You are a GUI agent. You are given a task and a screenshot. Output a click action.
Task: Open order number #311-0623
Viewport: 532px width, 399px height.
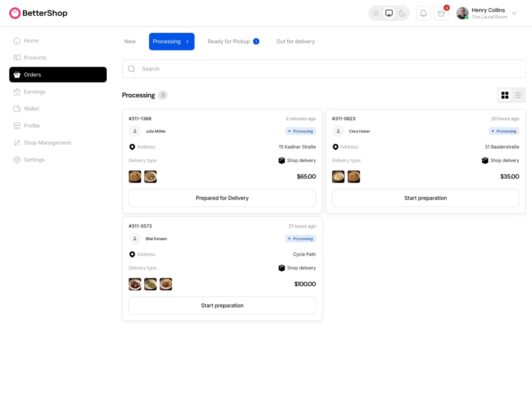tap(344, 118)
